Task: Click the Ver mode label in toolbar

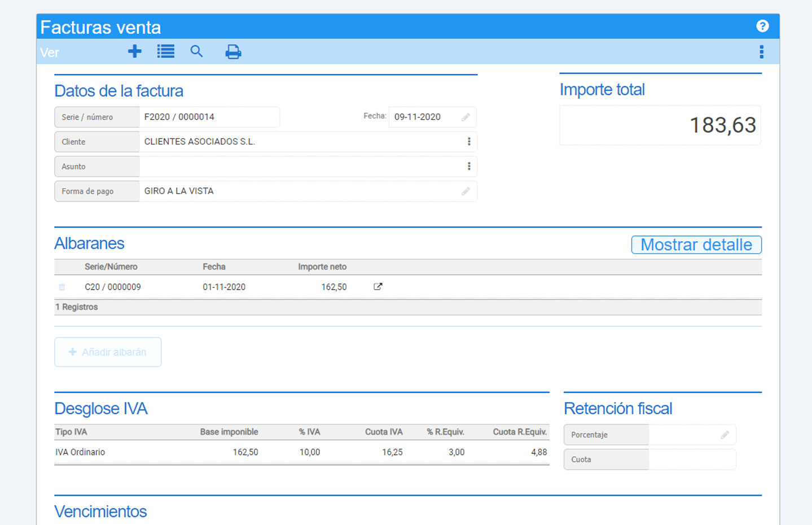Action: pyautogui.click(x=50, y=53)
